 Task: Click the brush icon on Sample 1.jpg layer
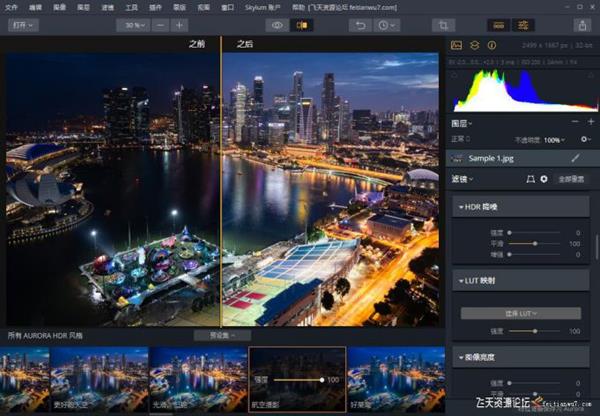[575, 158]
